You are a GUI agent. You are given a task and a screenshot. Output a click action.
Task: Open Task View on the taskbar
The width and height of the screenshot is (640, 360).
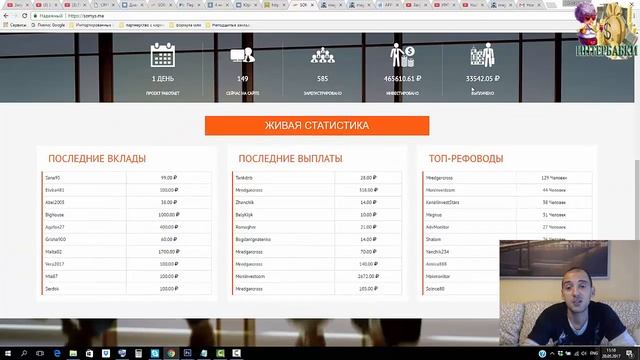40,353
